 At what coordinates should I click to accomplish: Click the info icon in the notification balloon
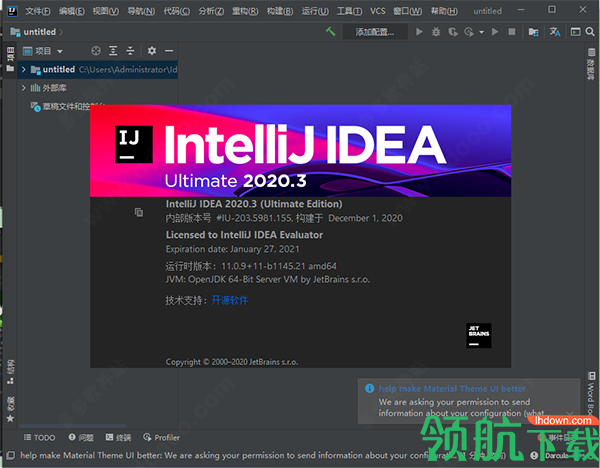coord(370,388)
